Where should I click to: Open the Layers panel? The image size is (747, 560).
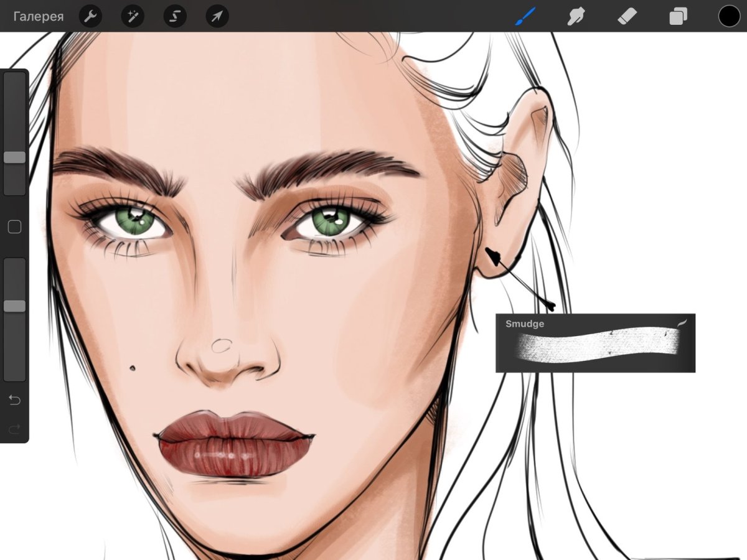point(678,16)
